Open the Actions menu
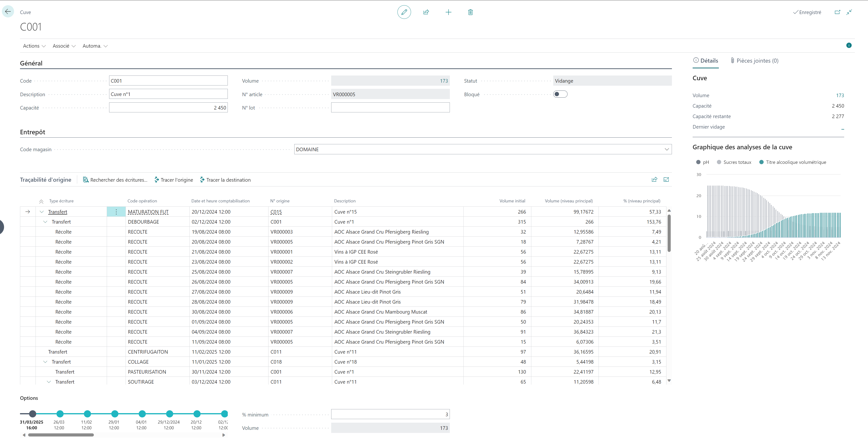This screenshot has height=441, width=868. (34, 46)
